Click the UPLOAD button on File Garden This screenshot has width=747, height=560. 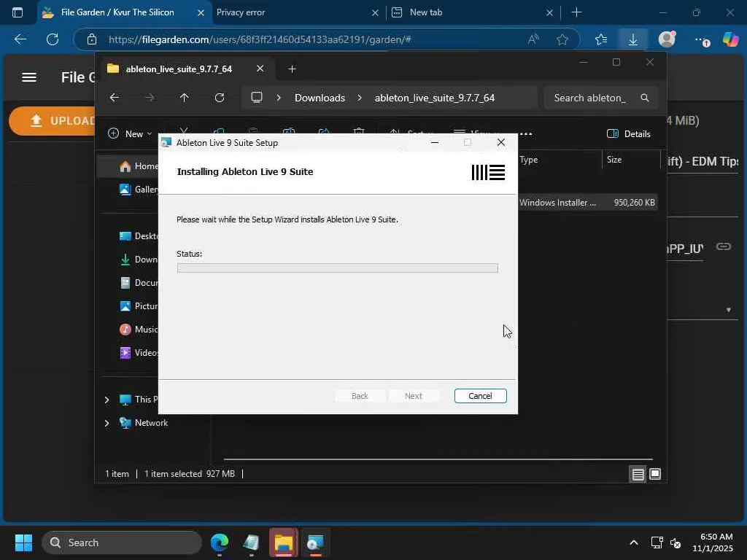[53, 121]
